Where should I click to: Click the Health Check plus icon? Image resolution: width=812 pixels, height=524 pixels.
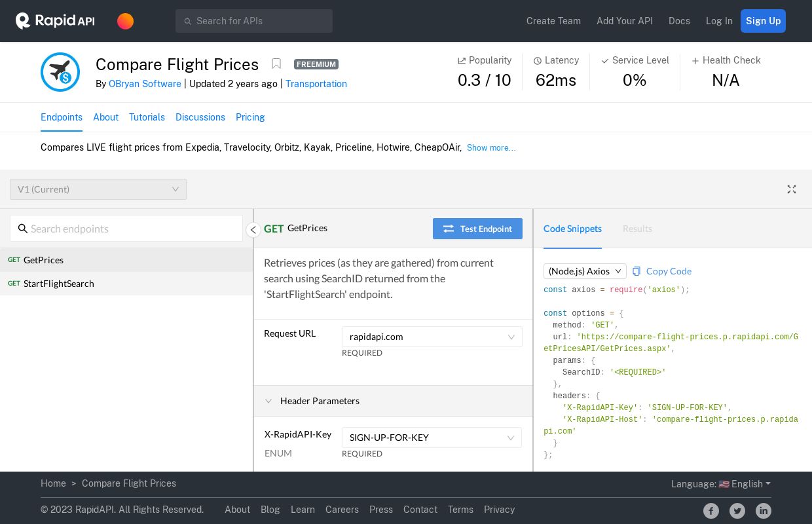[x=695, y=61]
